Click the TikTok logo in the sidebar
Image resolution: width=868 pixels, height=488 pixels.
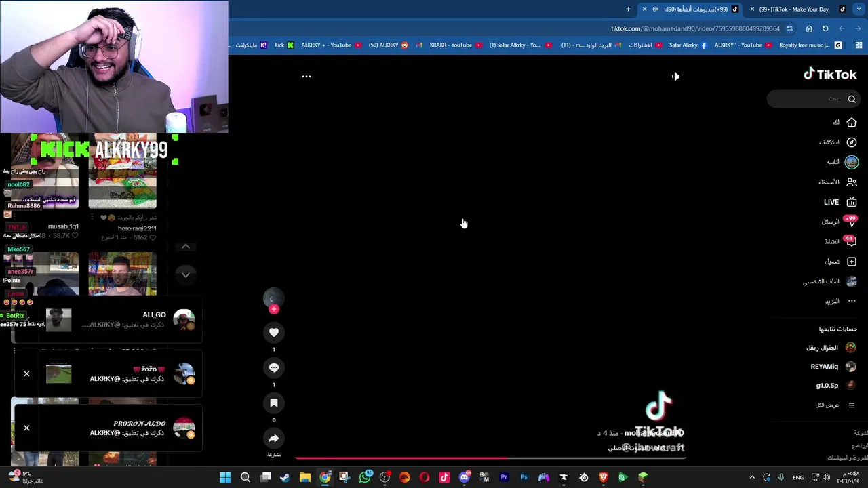pyautogui.click(x=830, y=75)
